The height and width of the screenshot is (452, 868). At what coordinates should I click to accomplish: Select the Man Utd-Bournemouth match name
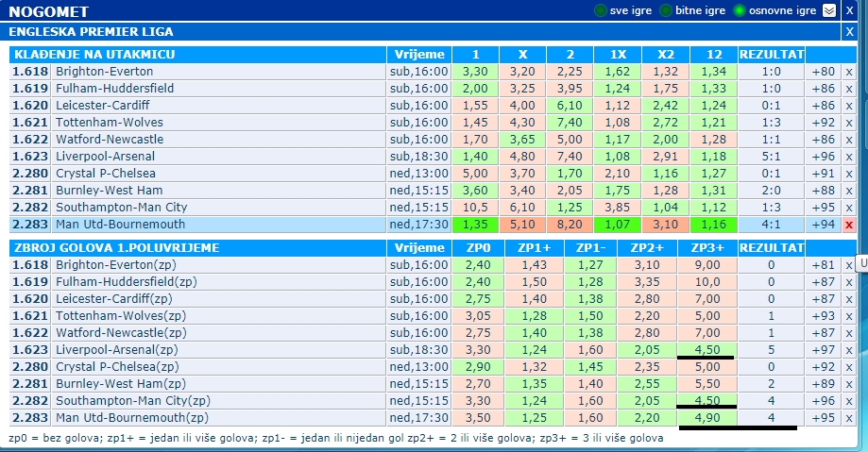120,224
